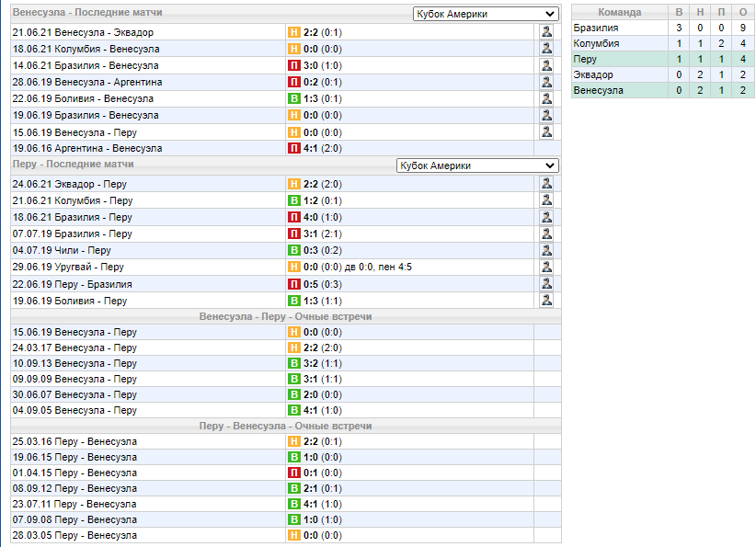Open match details icon for Перу - Бразилия 22.06.19
The height and width of the screenshot is (547, 756).
click(546, 283)
